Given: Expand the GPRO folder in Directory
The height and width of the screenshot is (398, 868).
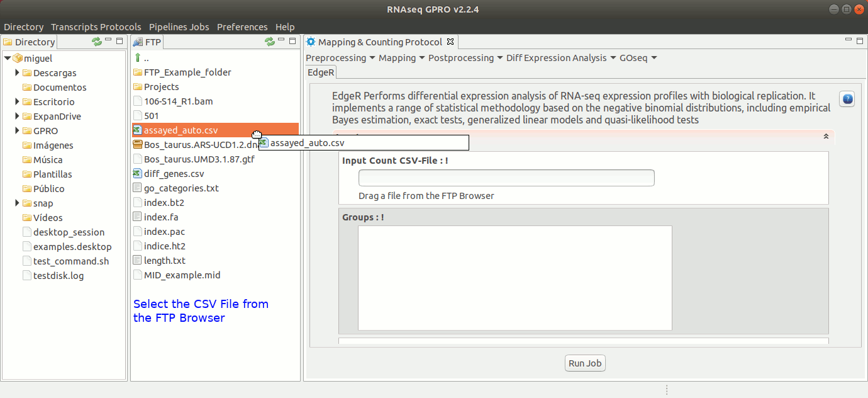Looking at the screenshot, I should [18, 131].
